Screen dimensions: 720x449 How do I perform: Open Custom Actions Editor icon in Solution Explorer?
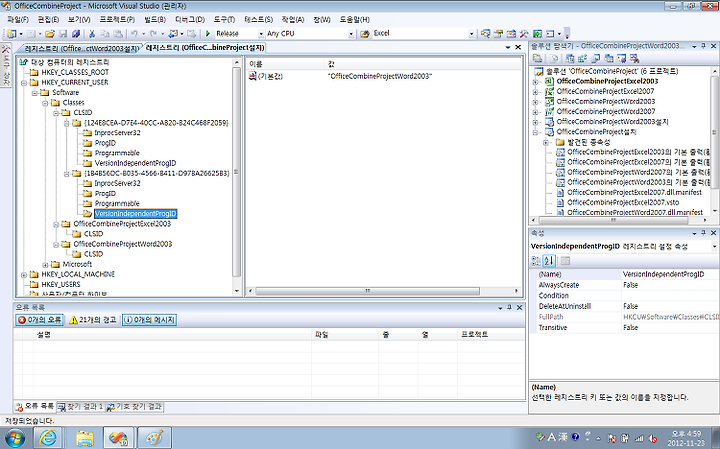coord(622,58)
